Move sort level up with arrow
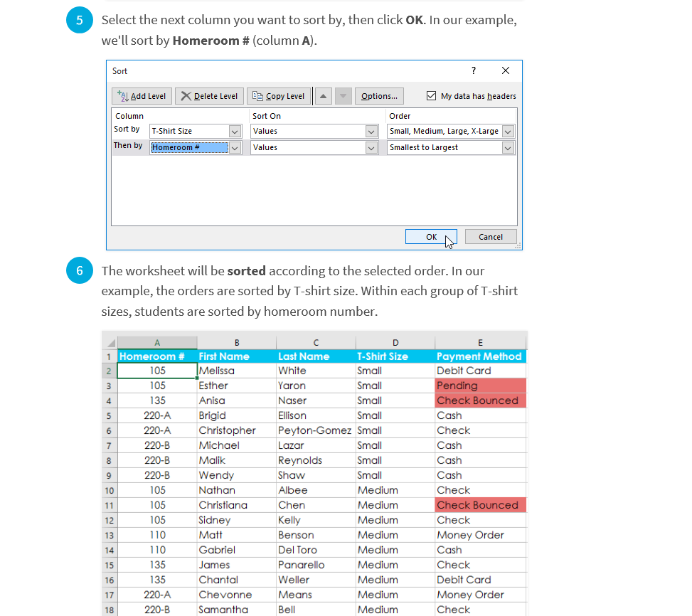The image size is (692, 616). [x=323, y=96]
